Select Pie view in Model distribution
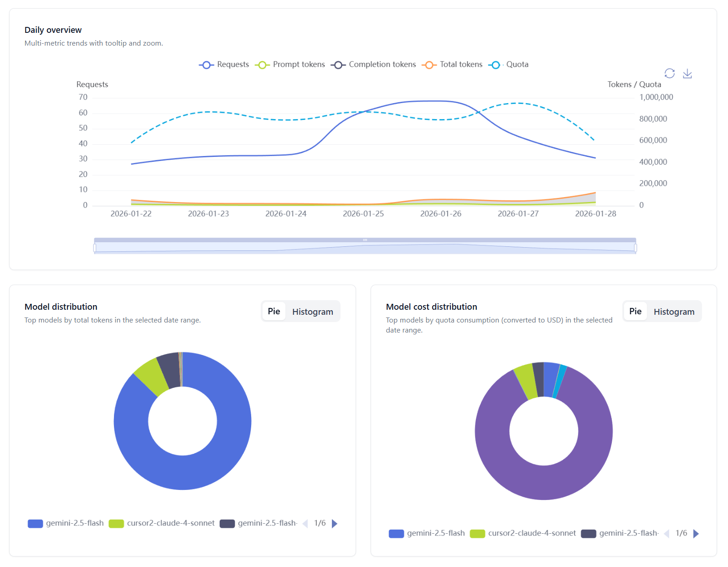This screenshot has height=567, width=728. 274,312
